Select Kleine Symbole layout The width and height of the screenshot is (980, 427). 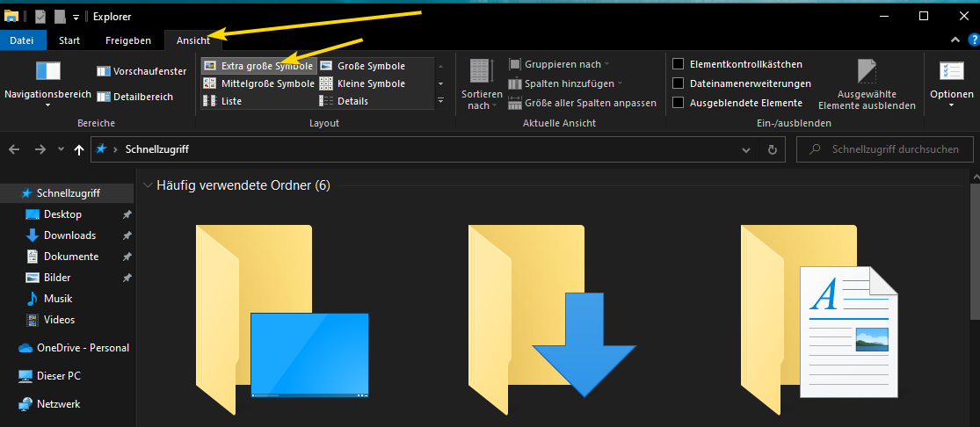pos(363,83)
